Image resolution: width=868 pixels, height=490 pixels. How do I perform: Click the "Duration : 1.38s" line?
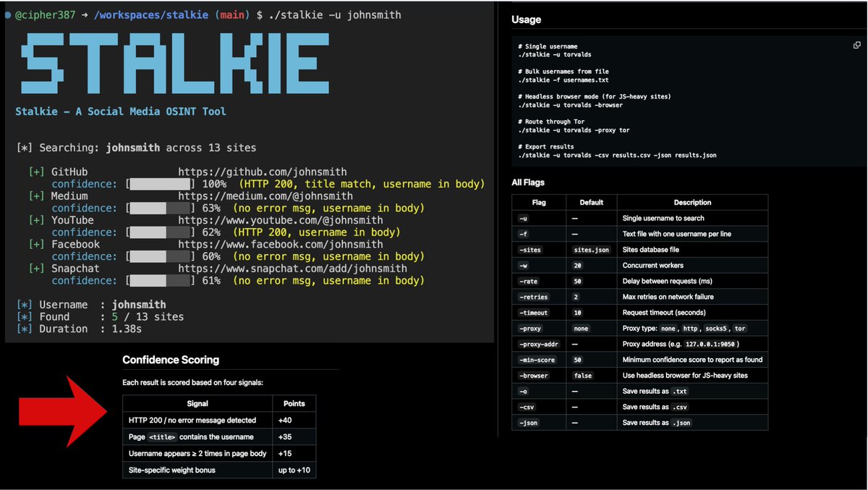click(x=78, y=329)
